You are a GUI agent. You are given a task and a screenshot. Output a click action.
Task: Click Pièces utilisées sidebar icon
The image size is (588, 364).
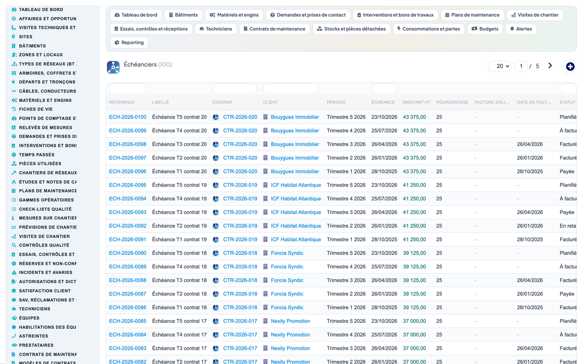[14, 164]
